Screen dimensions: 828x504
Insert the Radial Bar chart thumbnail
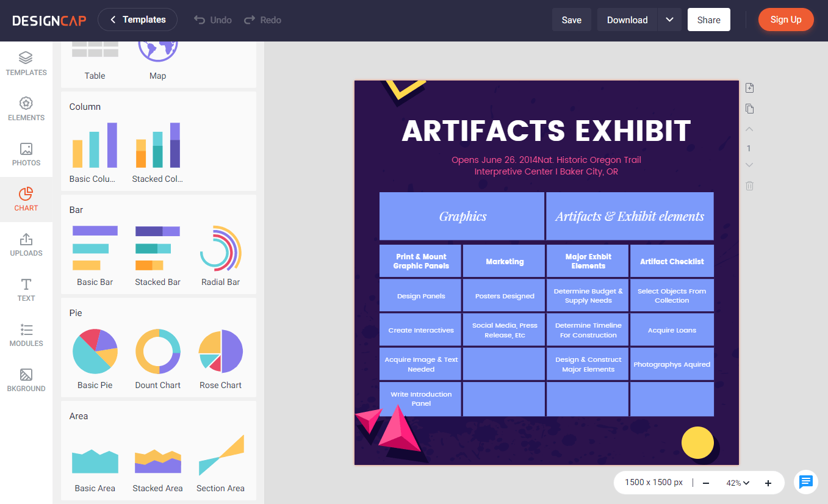[x=220, y=256]
